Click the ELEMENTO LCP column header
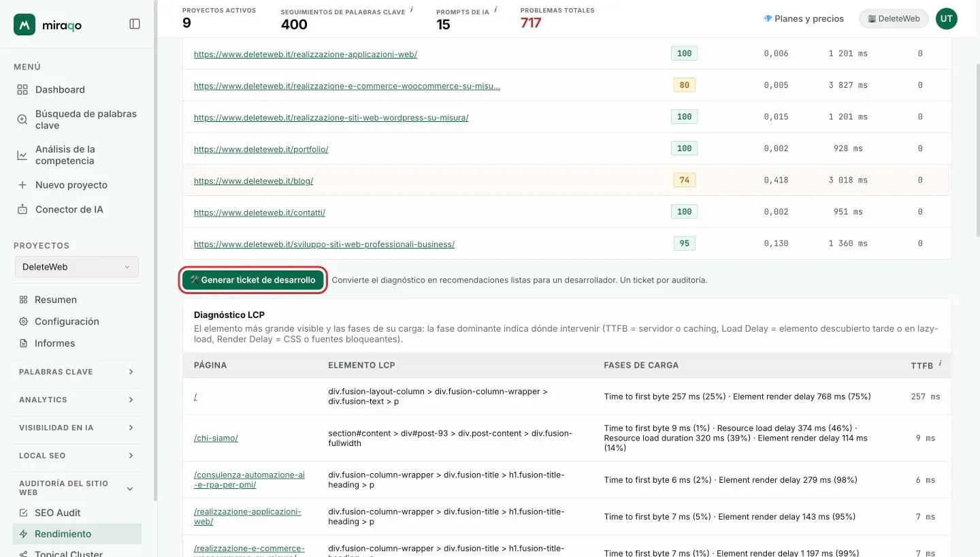 point(361,365)
